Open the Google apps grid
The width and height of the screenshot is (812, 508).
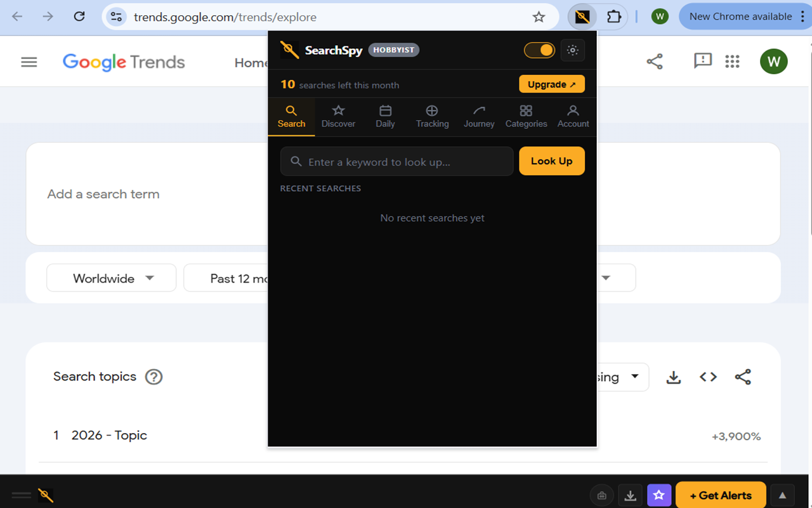pos(732,62)
